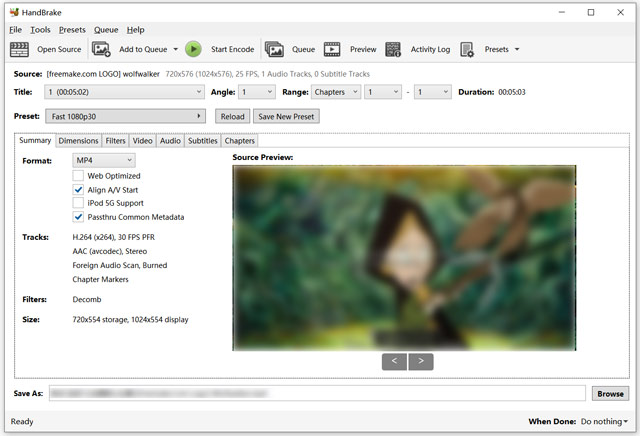Switch to the Dimensions tab
The image size is (640, 436).
pyautogui.click(x=78, y=141)
